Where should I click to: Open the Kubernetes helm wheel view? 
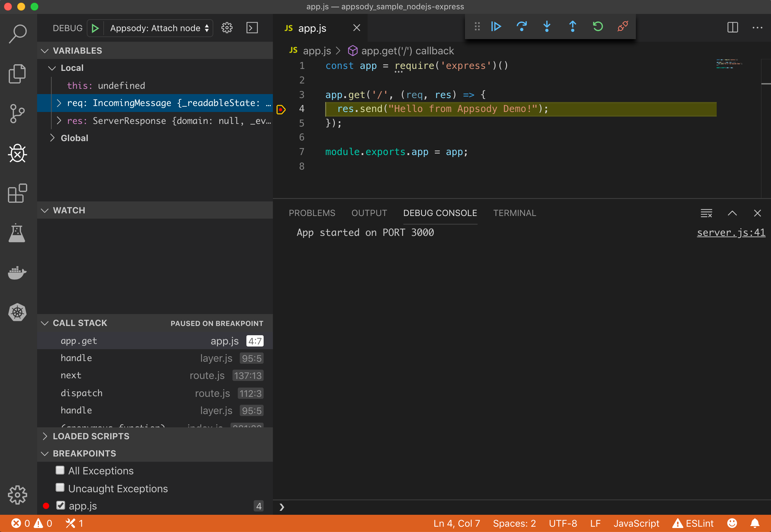(17, 312)
